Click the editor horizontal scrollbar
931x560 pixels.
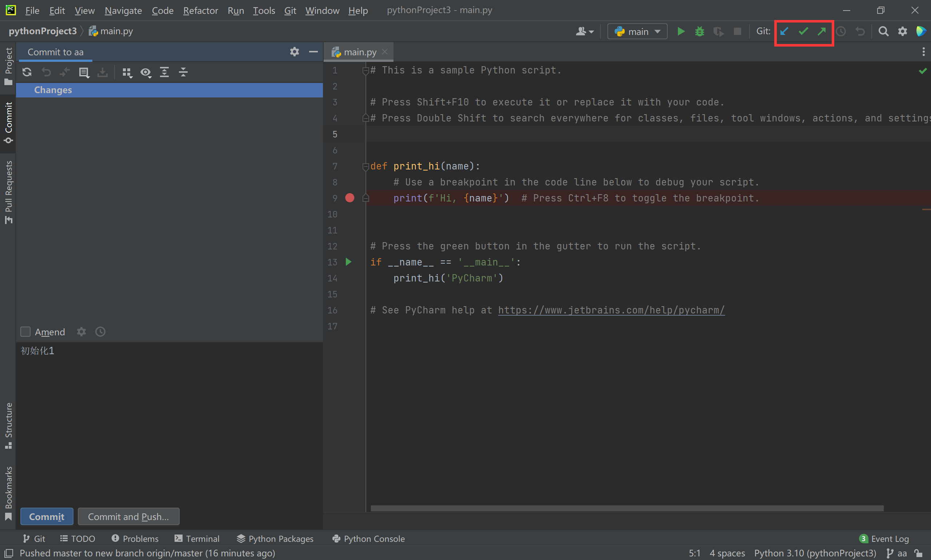(x=627, y=508)
